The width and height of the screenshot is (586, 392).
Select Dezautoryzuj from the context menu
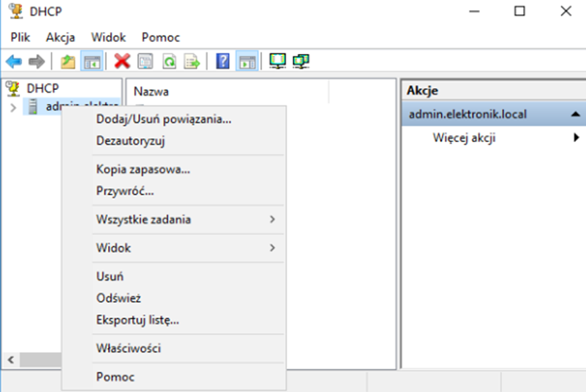tap(130, 141)
